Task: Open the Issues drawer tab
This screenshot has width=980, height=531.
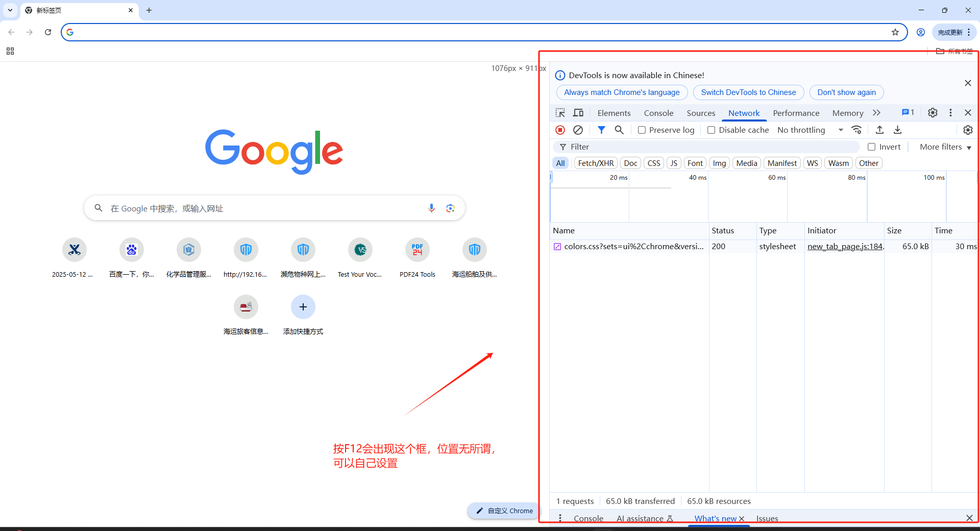Action: pyautogui.click(x=767, y=518)
